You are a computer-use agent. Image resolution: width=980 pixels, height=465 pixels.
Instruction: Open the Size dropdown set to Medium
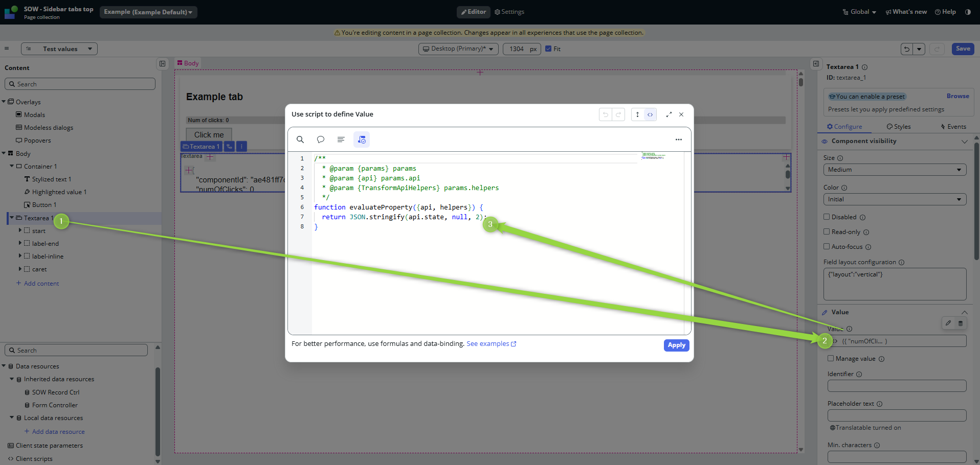[x=894, y=170]
